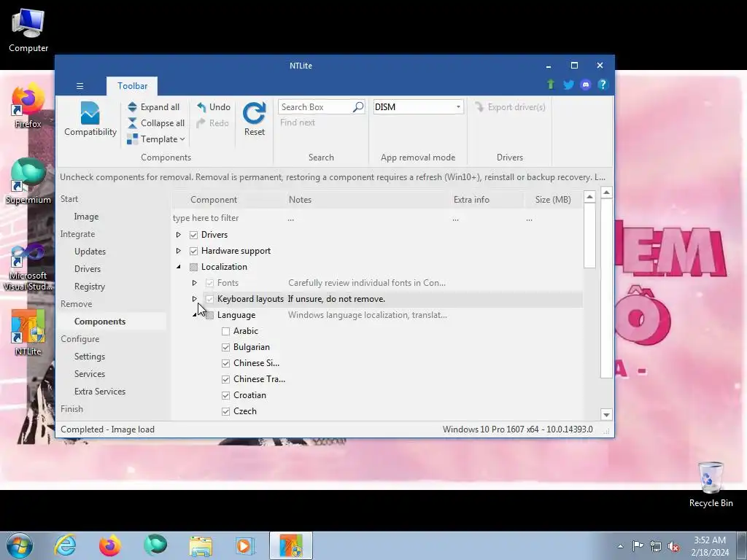Click Export driver(s) button
Image resolution: width=747 pixels, height=560 pixels.
[510, 107]
